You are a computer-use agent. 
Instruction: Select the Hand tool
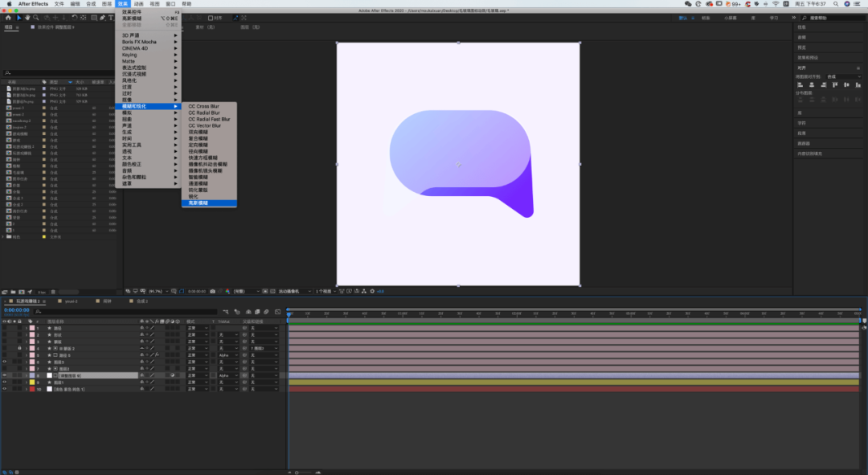tap(27, 18)
